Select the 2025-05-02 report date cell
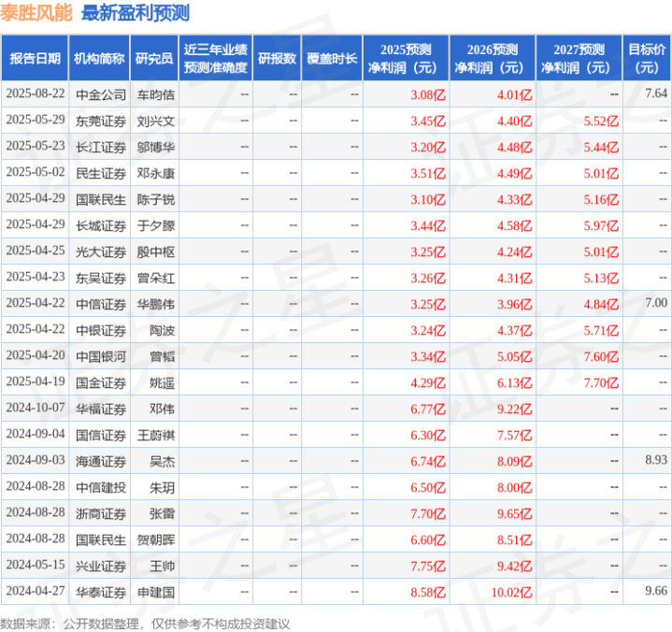 35,173
